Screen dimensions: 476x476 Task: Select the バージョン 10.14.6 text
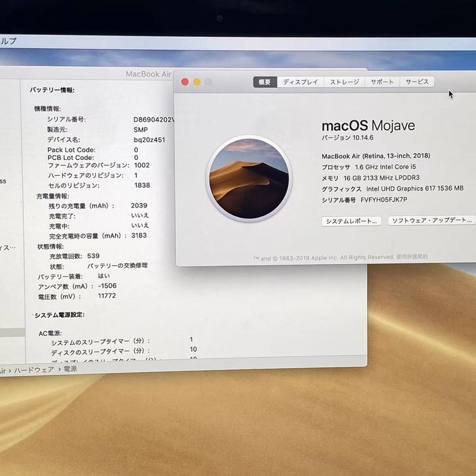click(x=347, y=138)
